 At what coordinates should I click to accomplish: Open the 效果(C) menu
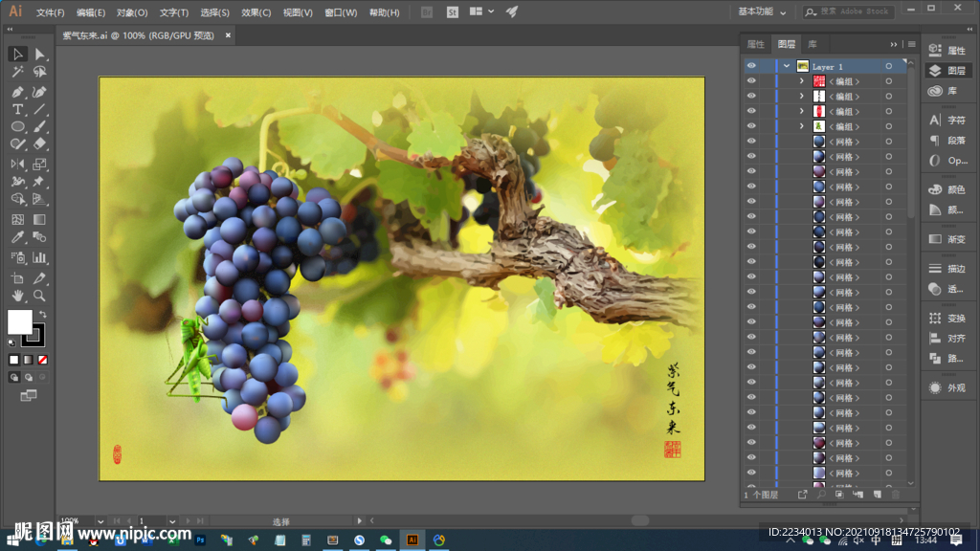[x=256, y=12]
